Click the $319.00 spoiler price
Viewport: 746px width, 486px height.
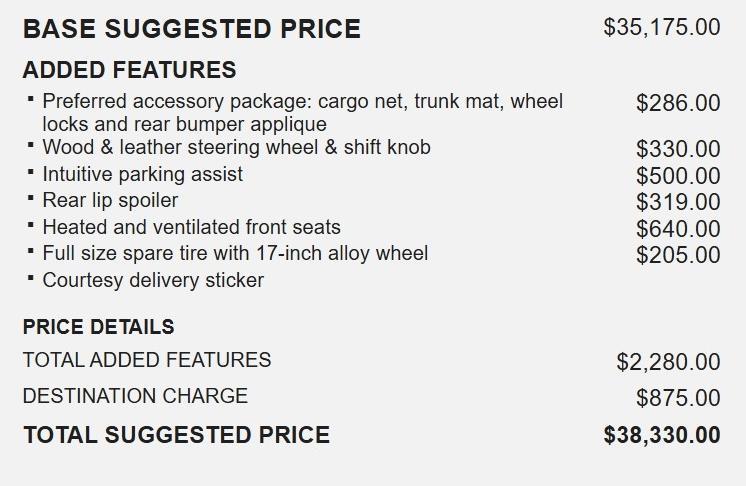pyautogui.click(x=677, y=202)
